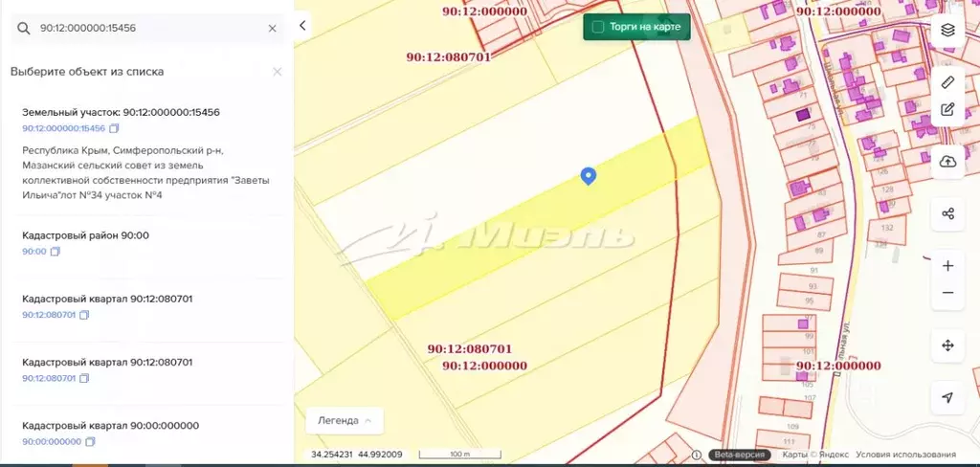Image resolution: width=980 pixels, height=467 pixels.
Task: Clear the search field text
Action: pos(272,29)
